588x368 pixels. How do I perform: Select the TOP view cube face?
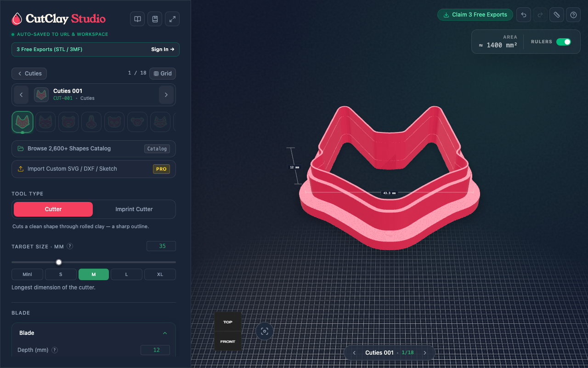coord(228,322)
